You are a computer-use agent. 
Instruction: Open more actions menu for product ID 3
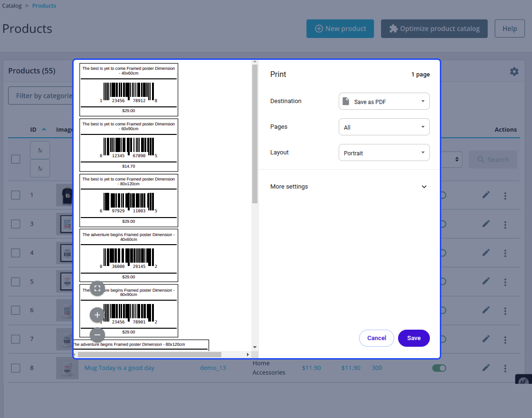[505, 225]
